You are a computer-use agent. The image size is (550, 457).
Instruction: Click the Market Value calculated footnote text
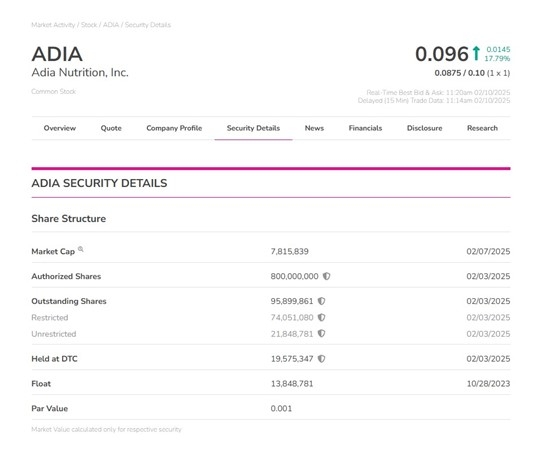pos(106,429)
